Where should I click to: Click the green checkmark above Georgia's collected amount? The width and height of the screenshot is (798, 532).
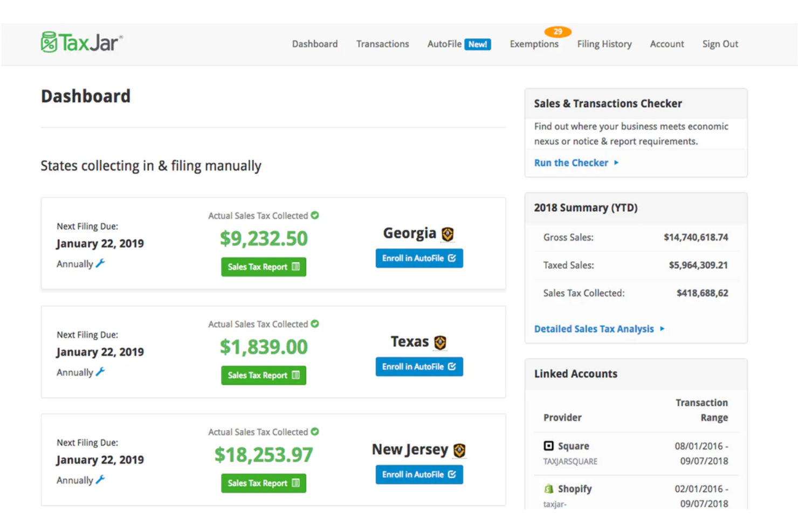tap(315, 215)
